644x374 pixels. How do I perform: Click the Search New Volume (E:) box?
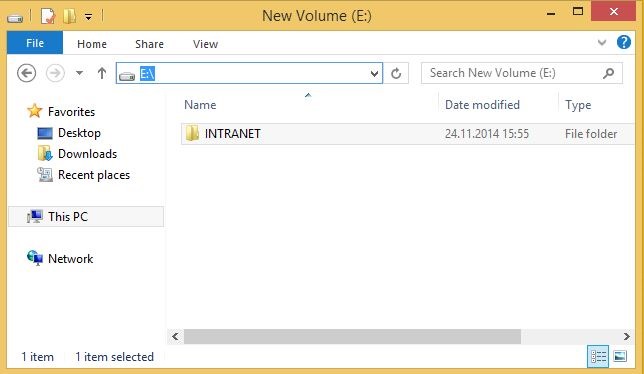(x=522, y=73)
